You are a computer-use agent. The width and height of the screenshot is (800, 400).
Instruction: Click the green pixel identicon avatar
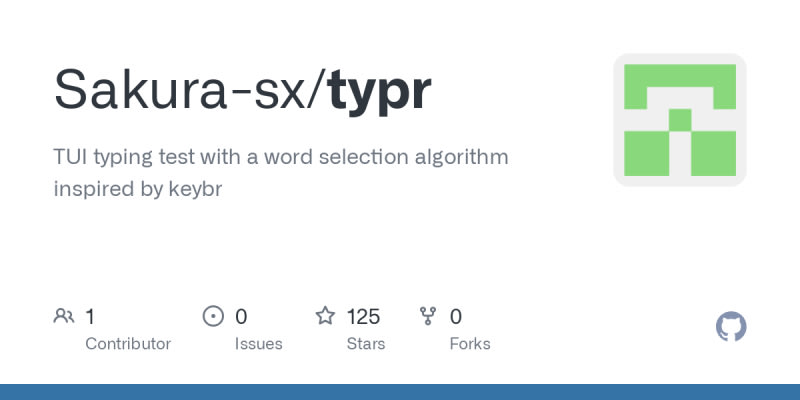[680, 120]
